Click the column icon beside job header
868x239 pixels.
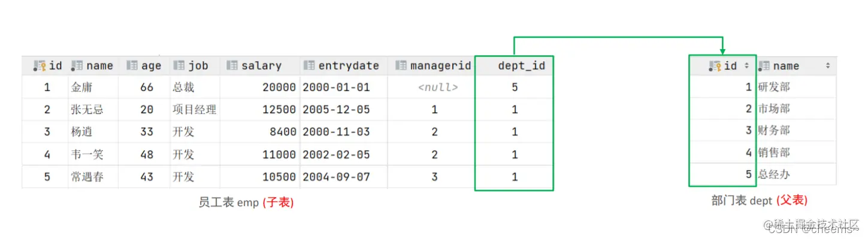coord(179,66)
